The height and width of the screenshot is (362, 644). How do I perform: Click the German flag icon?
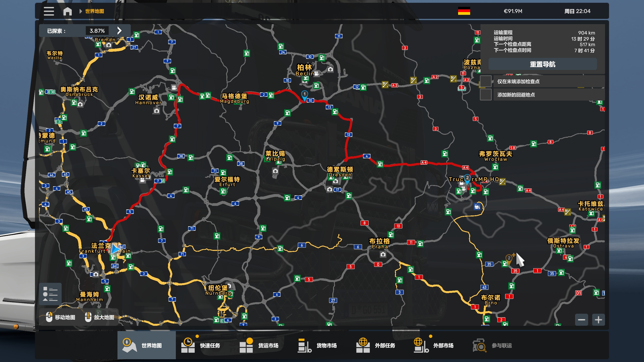(x=464, y=11)
